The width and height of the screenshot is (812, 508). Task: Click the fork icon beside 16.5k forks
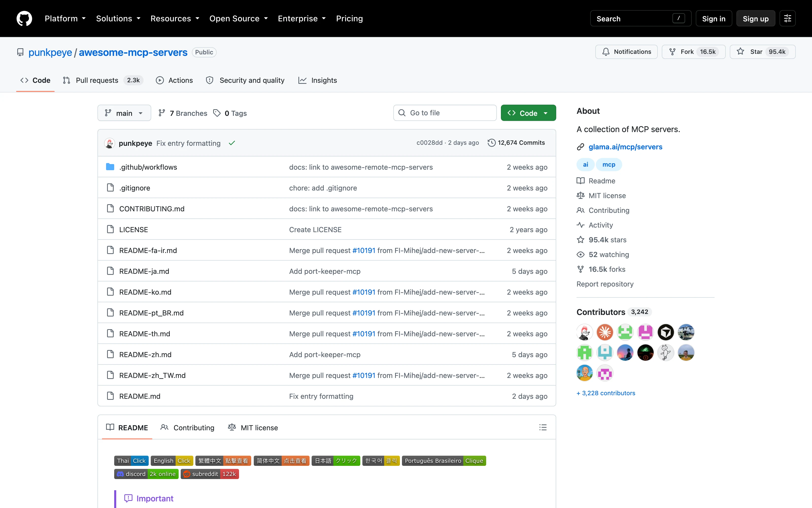point(581,269)
